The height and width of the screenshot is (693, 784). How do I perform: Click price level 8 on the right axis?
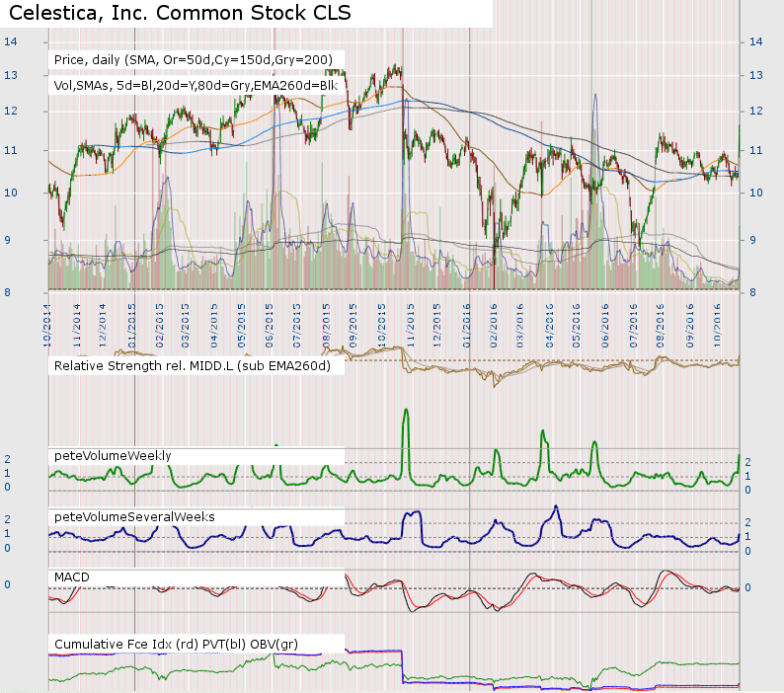752,292
